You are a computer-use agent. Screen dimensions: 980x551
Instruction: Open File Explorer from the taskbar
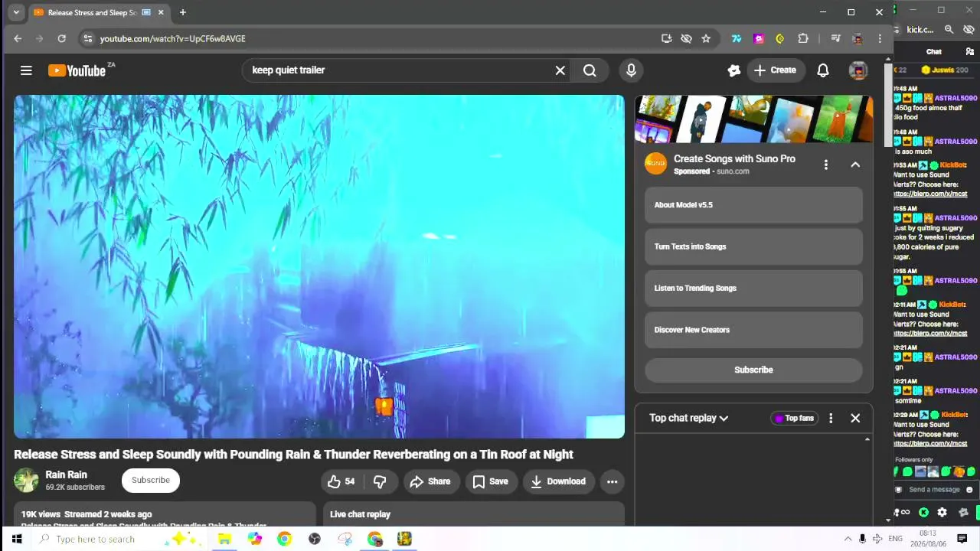coord(224,539)
